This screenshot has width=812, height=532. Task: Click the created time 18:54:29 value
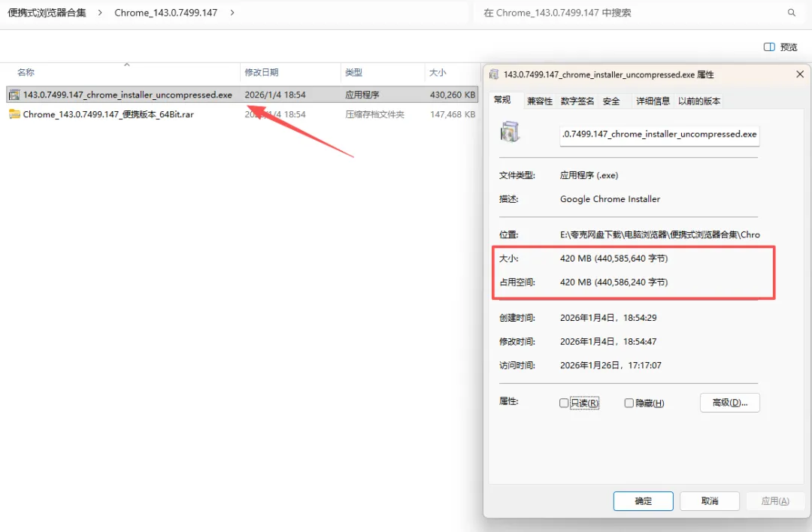click(x=608, y=318)
